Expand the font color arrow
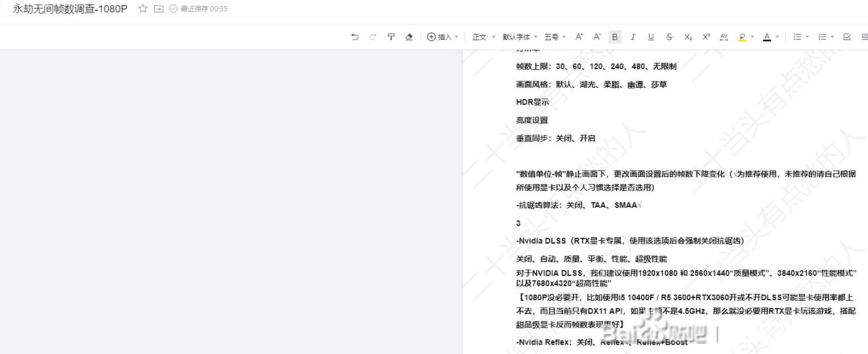The width and height of the screenshot is (868, 354). click(x=777, y=37)
